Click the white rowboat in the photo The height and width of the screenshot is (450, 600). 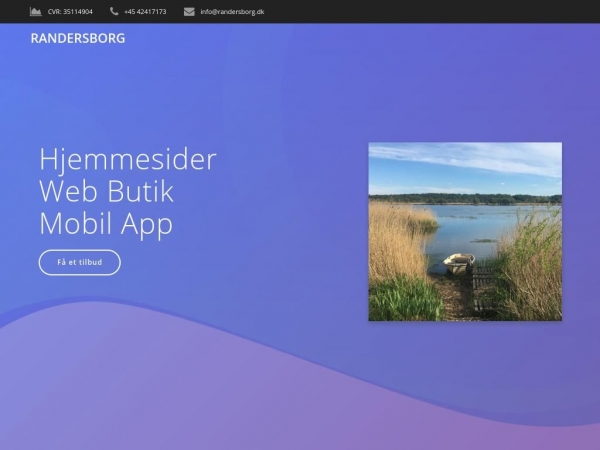pos(459,263)
